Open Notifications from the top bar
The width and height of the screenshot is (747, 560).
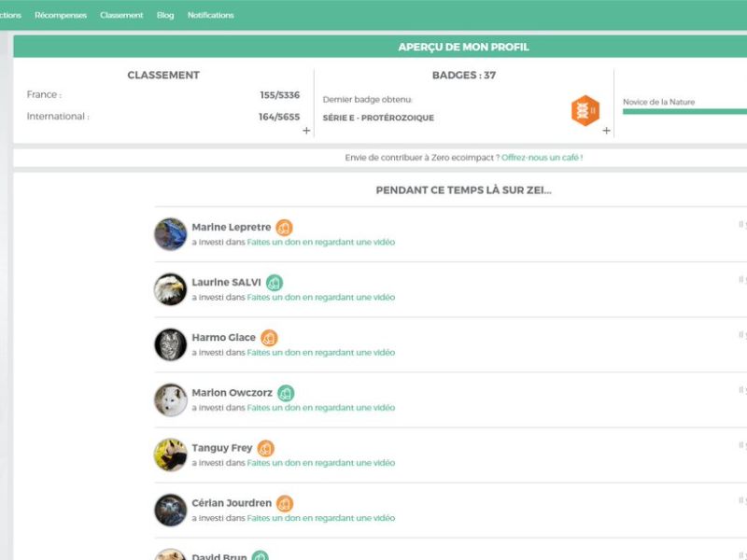click(211, 15)
